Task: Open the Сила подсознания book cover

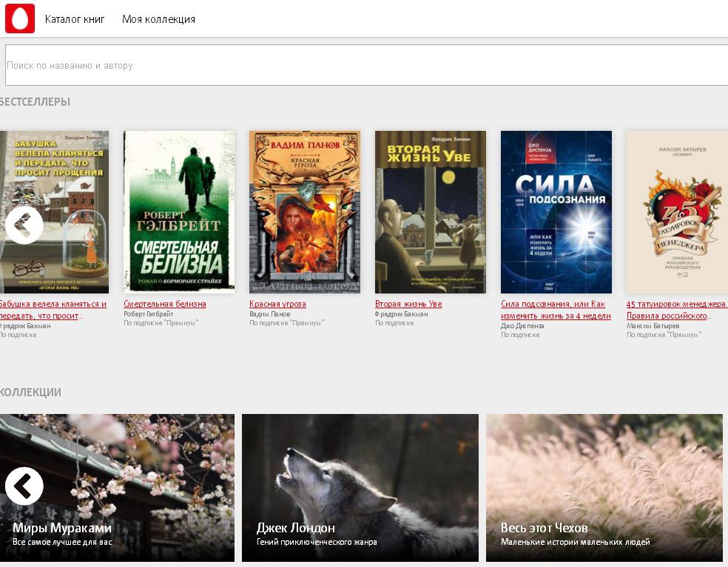Action: click(556, 212)
